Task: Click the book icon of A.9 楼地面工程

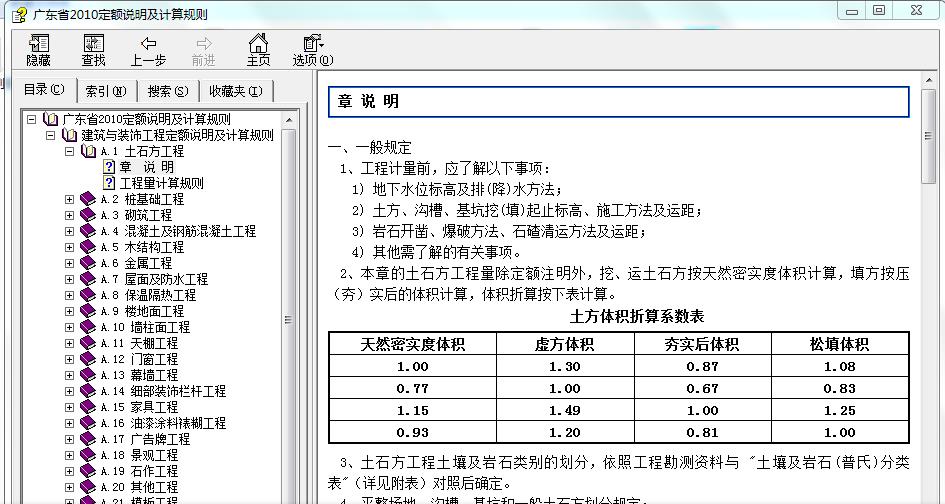Action: pos(88,311)
